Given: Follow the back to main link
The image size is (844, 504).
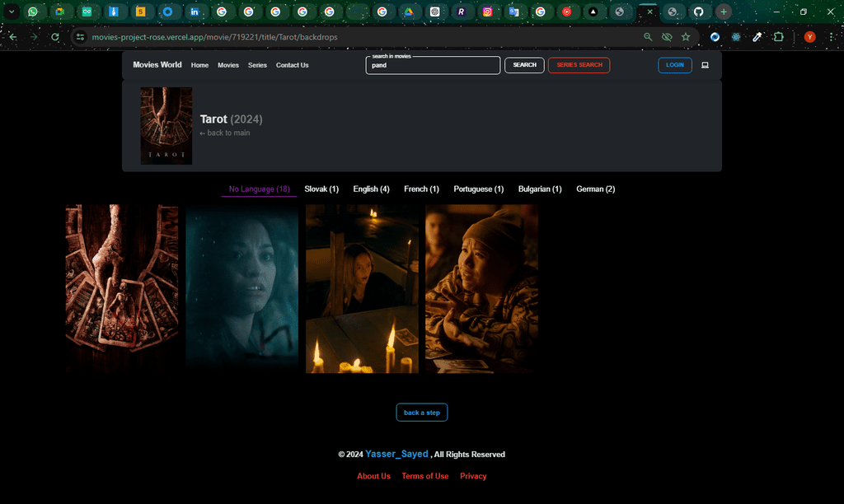Looking at the screenshot, I should [225, 133].
